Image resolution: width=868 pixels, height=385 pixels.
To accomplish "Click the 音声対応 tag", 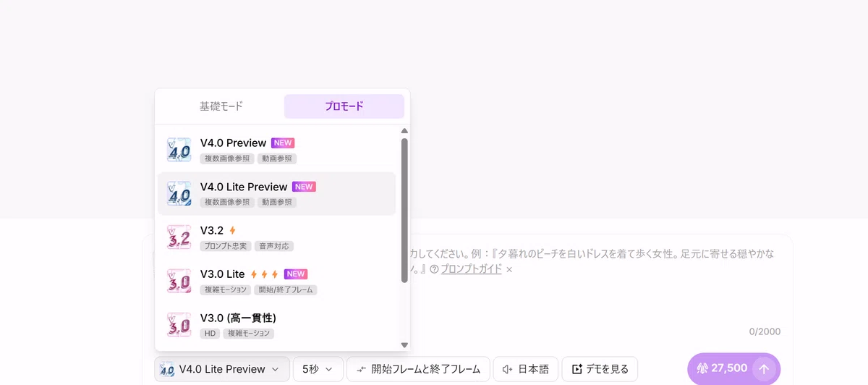I will 274,246.
